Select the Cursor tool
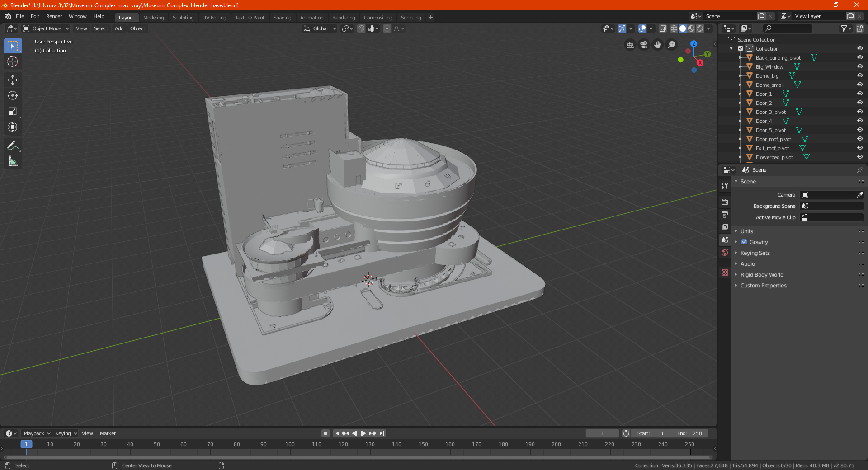Viewport: 868px width, 470px height. [x=13, y=62]
